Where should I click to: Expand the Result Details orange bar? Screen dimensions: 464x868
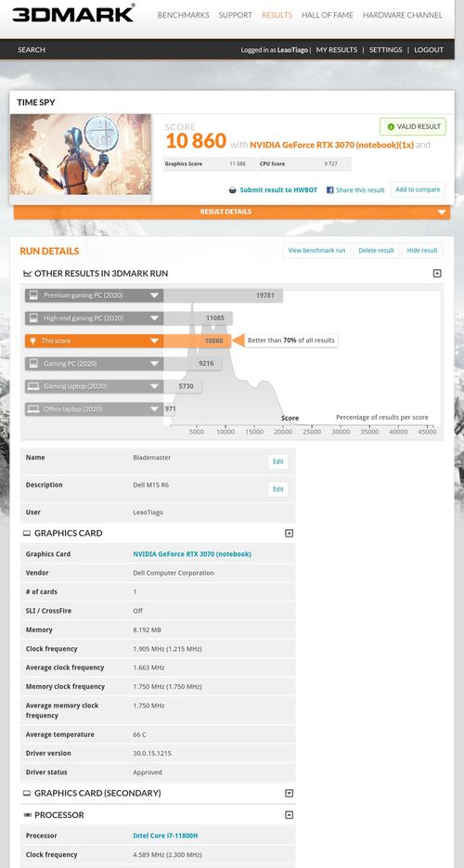point(232,212)
